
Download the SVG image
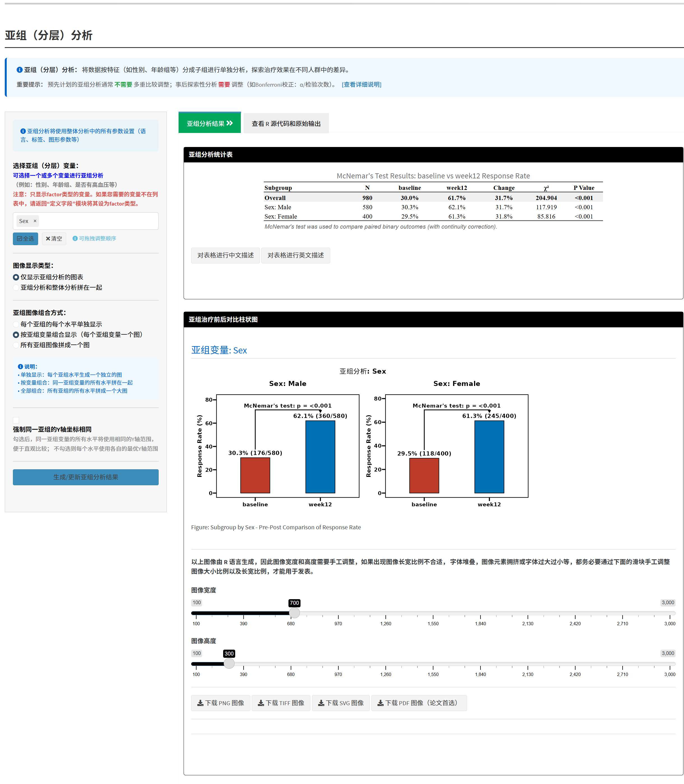click(x=341, y=703)
